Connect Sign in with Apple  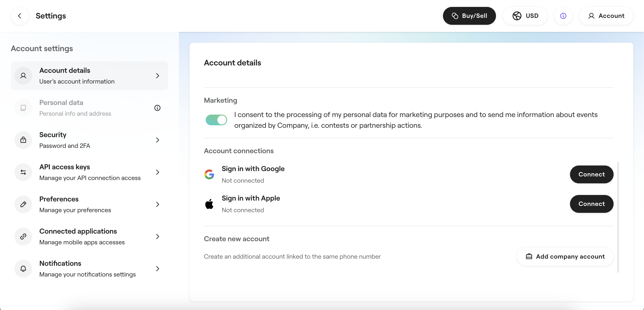[591, 204]
